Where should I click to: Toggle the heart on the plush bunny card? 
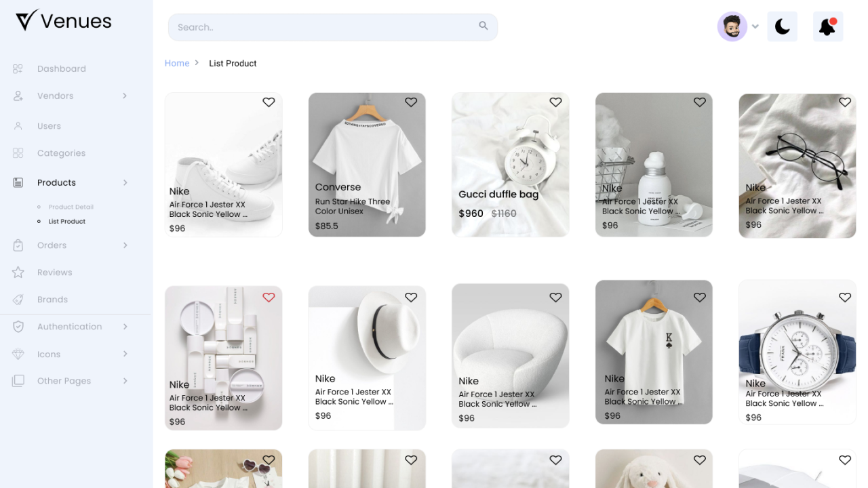pos(700,460)
